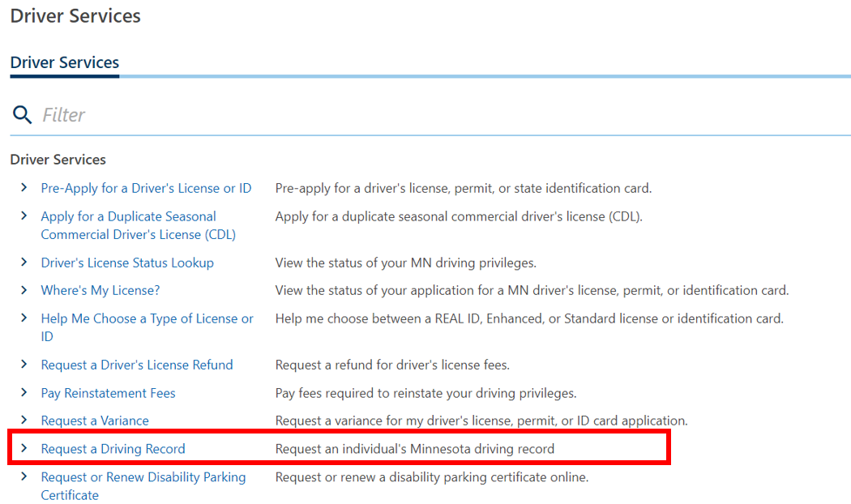Click the chevron beside Where's My License?

click(24, 291)
